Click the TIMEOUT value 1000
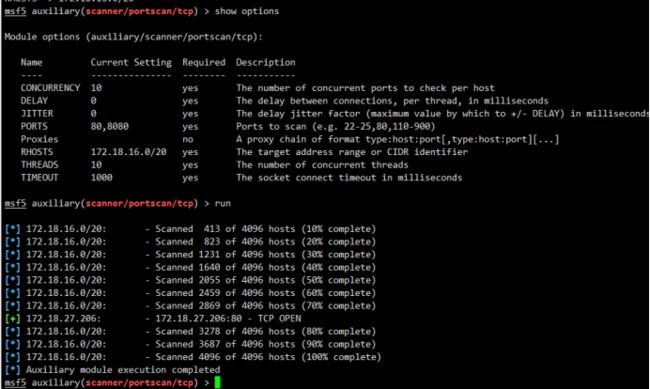 102,177
